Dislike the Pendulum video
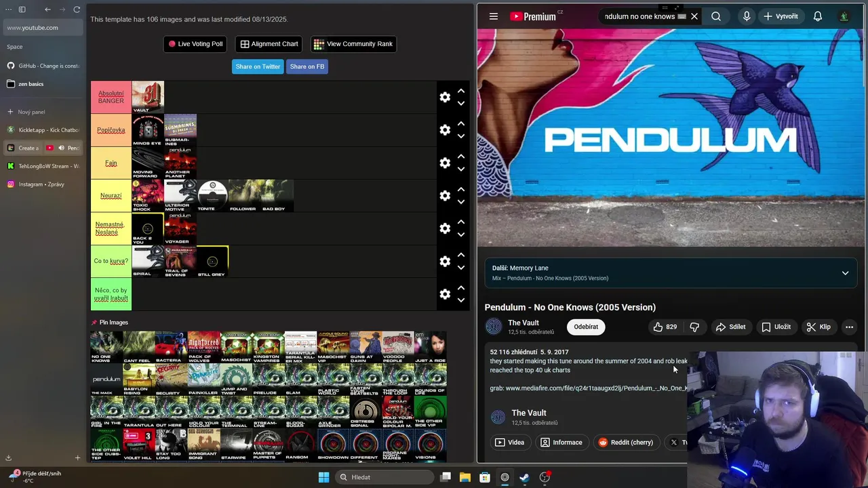Screen dimensions: 868x488 pos(694,327)
